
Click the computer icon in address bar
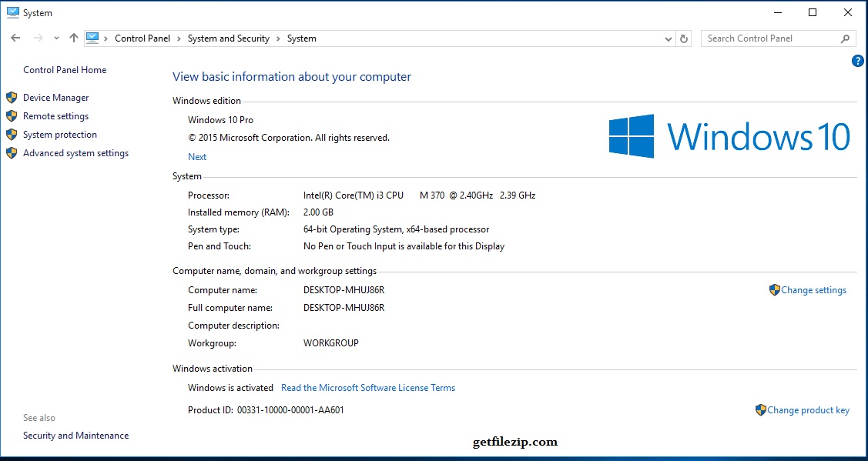92,38
